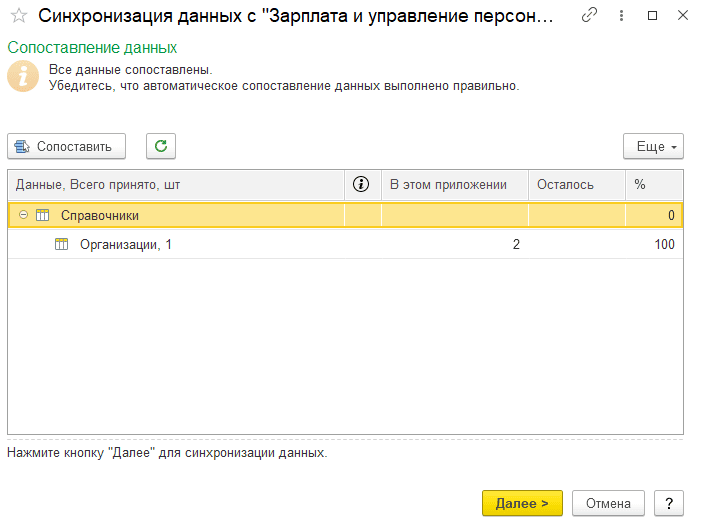
Task: Select the Организации, 1 row
Action: pos(126,245)
